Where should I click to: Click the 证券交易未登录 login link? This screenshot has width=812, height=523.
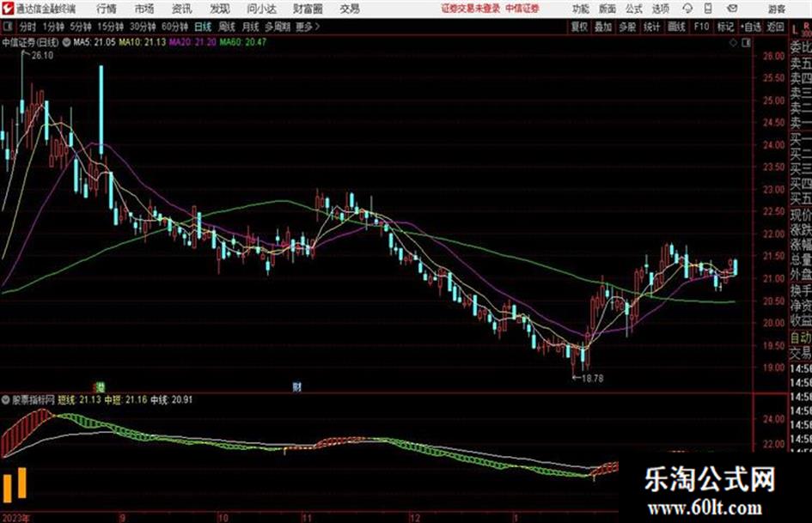(x=470, y=9)
